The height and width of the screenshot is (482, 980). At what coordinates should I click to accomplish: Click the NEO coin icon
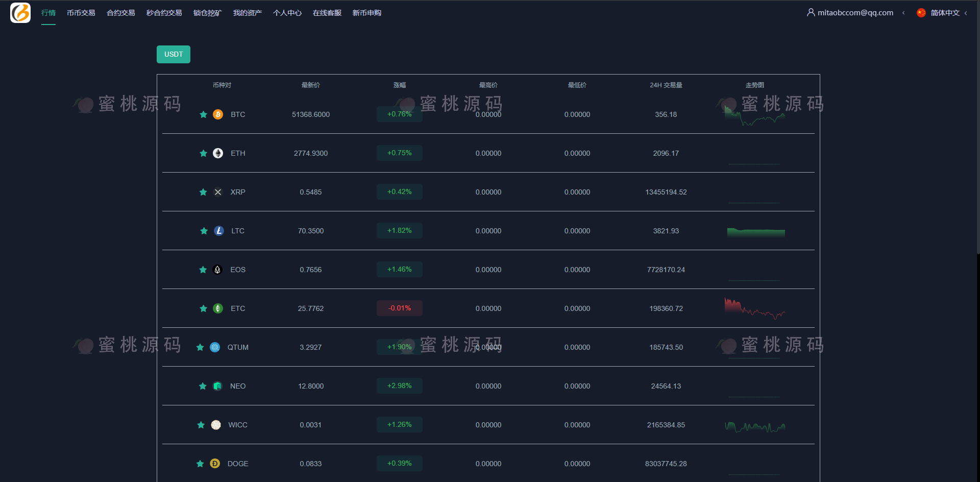[x=217, y=386]
